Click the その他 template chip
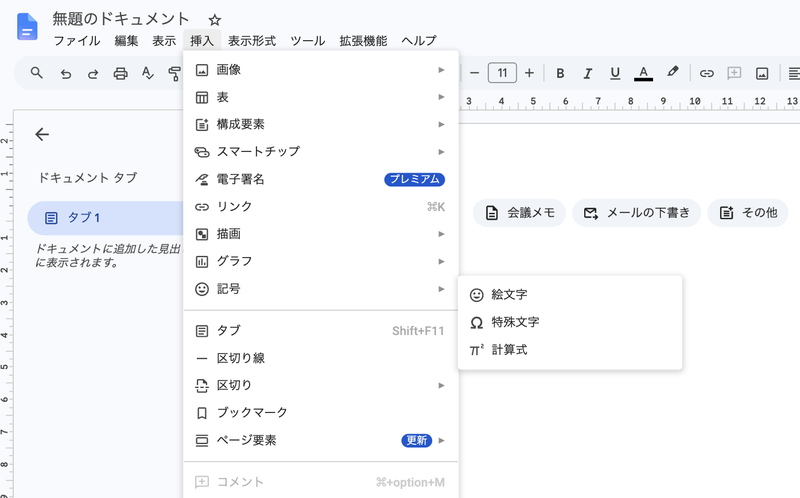Viewport: 800px width, 498px height. tap(748, 213)
